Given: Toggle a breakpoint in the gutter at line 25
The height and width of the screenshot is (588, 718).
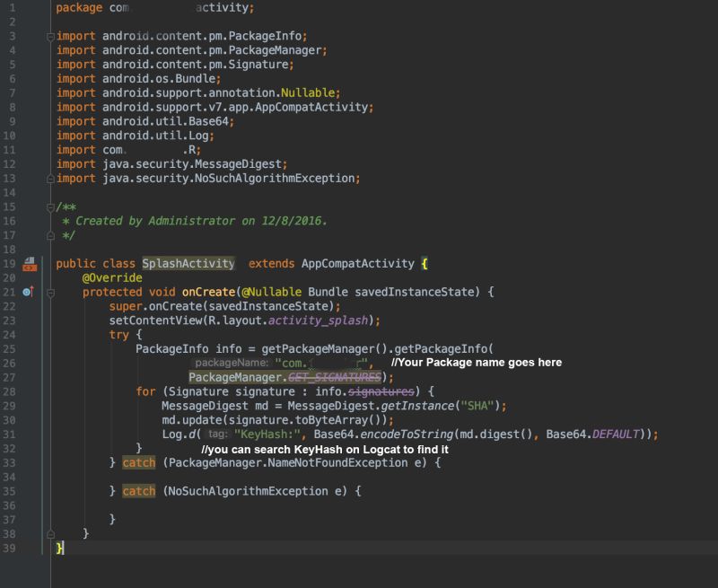Looking at the screenshot, I should tap(36, 349).
